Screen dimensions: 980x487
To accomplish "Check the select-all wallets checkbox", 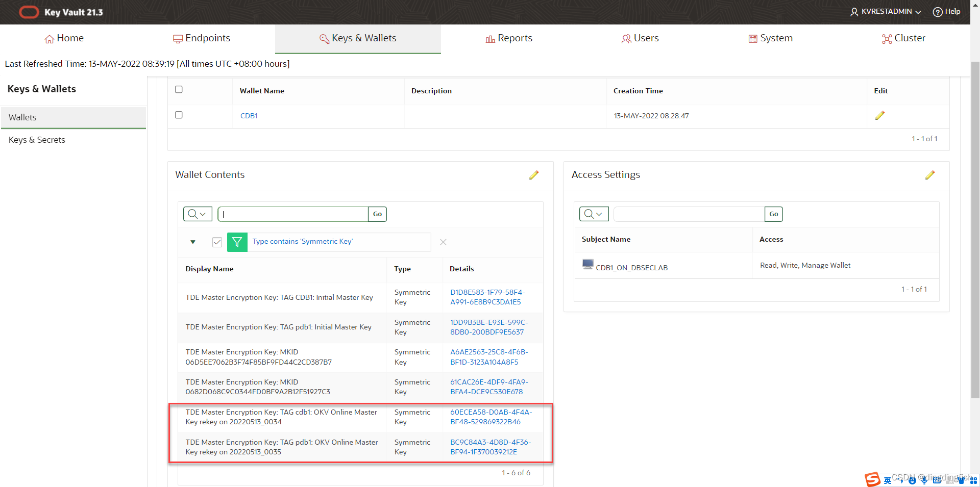I will [x=179, y=89].
